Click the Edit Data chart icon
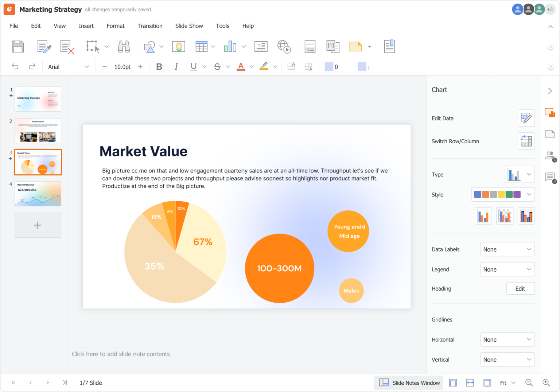 pyautogui.click(x=526, y=118)
